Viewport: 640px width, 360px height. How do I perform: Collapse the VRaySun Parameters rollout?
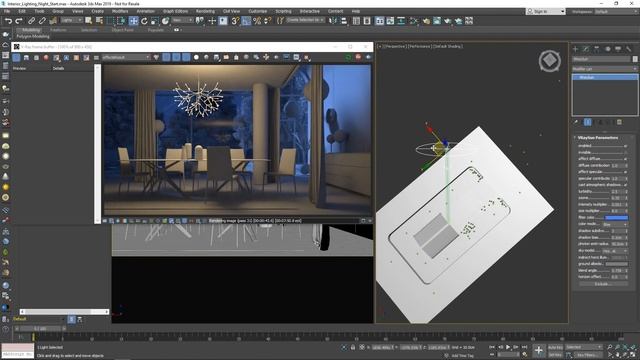point(598,138)
